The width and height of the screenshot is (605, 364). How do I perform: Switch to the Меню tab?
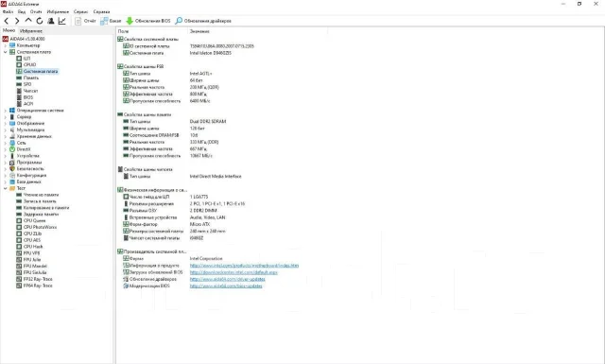(x=9, y=30)
